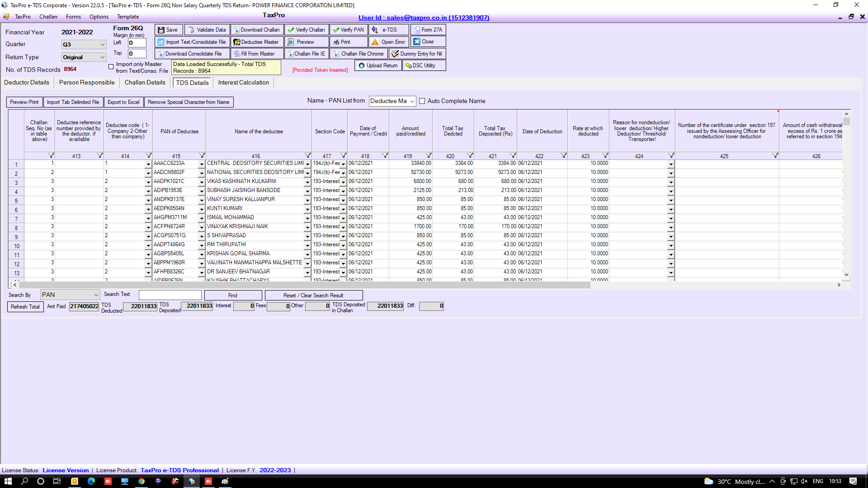Click filter icon of column 415
The height and width of the screenshot is (488, 868).
coord(202,155)
